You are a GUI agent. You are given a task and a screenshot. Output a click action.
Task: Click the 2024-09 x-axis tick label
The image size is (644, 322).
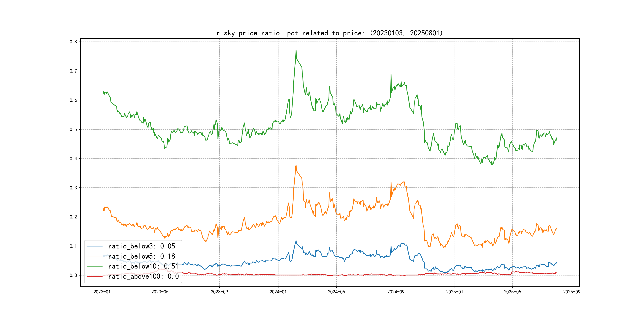pos(396,292)
